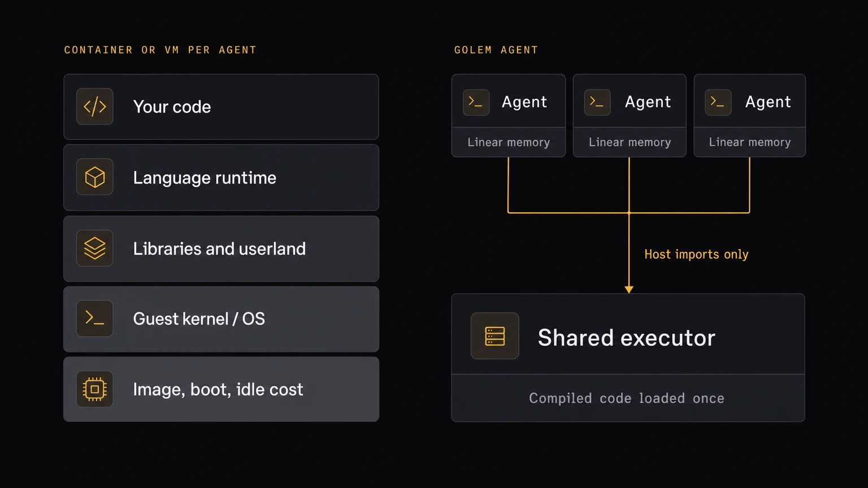This screenshot has height=488, width=868.
Task: Click the 'Host imports only' label
Action: 696,255
